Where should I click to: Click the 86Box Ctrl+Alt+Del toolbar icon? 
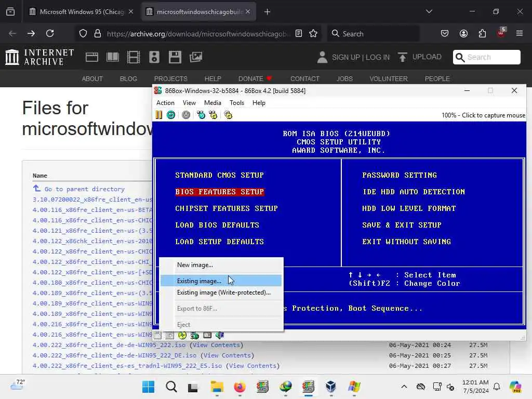tap(201, 115)
